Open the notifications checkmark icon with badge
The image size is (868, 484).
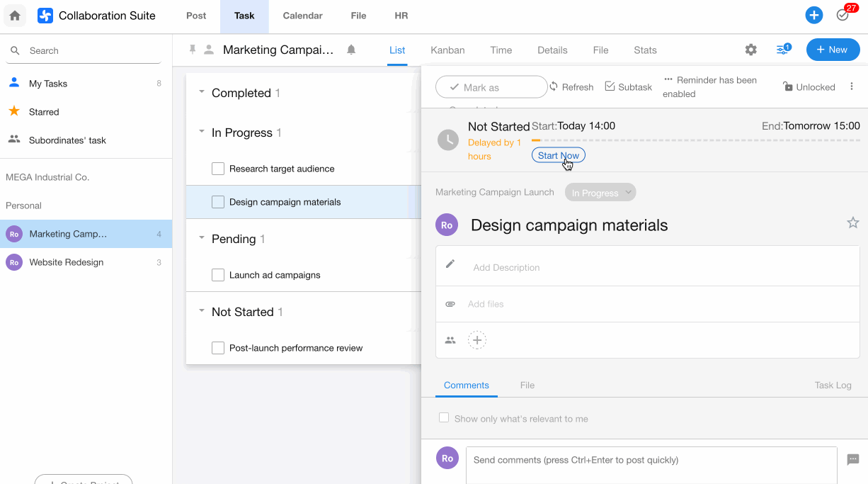click(x=843, y=15)
